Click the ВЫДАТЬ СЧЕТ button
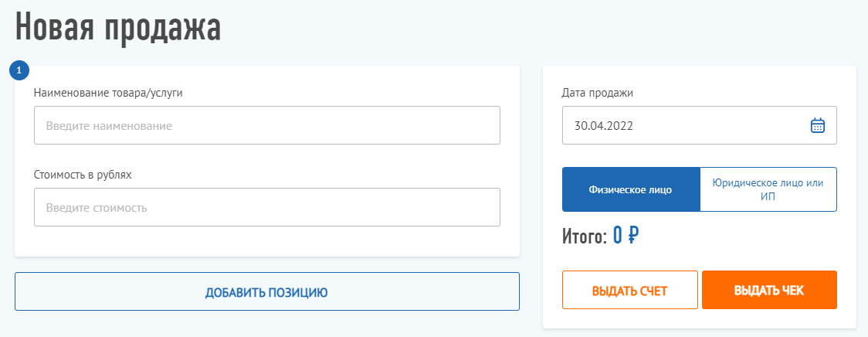868x337 pixels. point(629,291)
